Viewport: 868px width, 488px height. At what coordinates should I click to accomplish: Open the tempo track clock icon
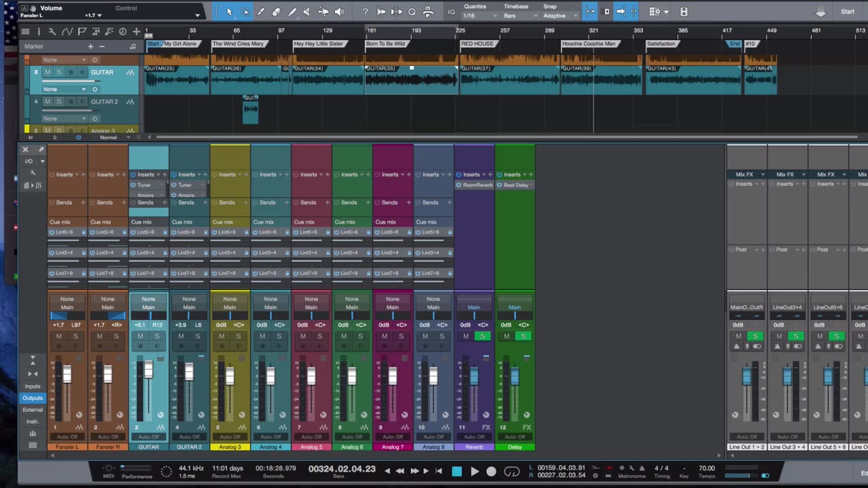point(123,31)
